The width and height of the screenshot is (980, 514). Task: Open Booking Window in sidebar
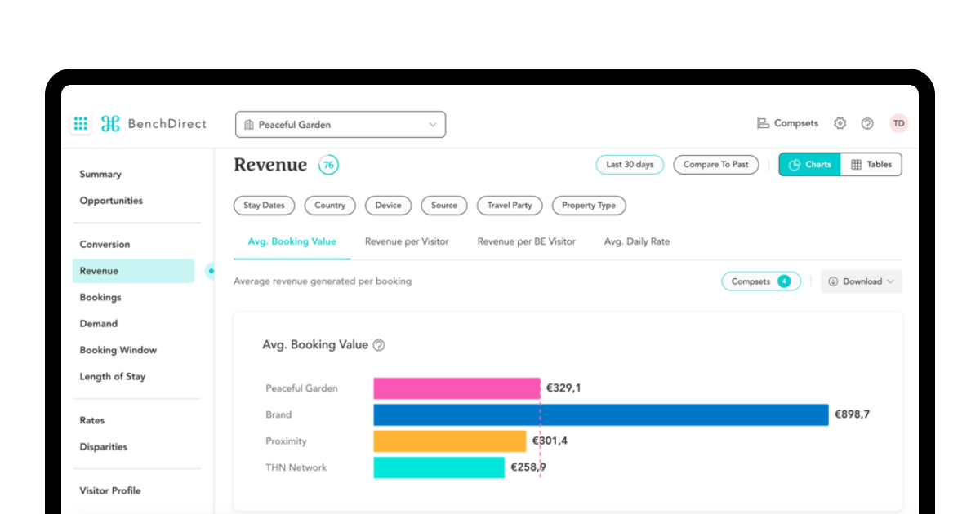[x=118, y=350]
